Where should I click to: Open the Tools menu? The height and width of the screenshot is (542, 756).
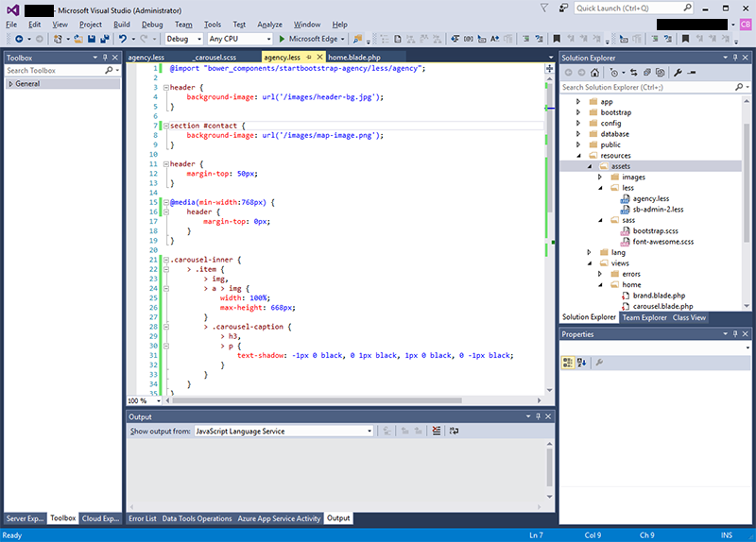click(x=212, y=25)
